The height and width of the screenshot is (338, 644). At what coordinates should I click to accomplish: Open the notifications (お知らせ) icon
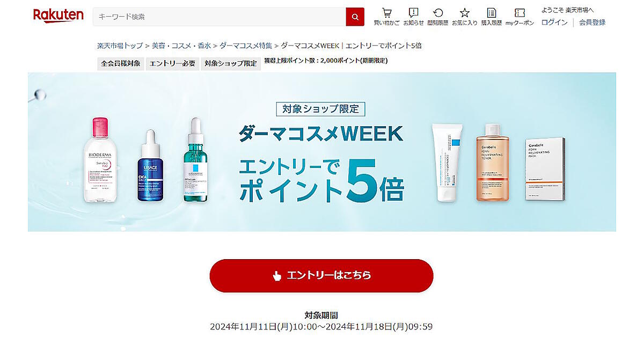tap(413, 16)
